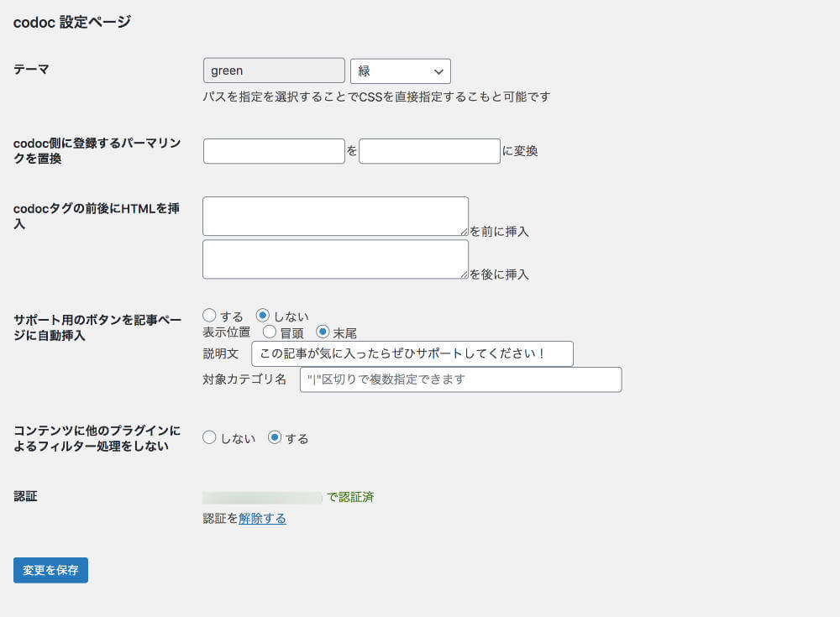Image resolution: width=840 pixels, height=617 pixels.
Task: Select the する radio for support button insertion
Action: point(208,315)
